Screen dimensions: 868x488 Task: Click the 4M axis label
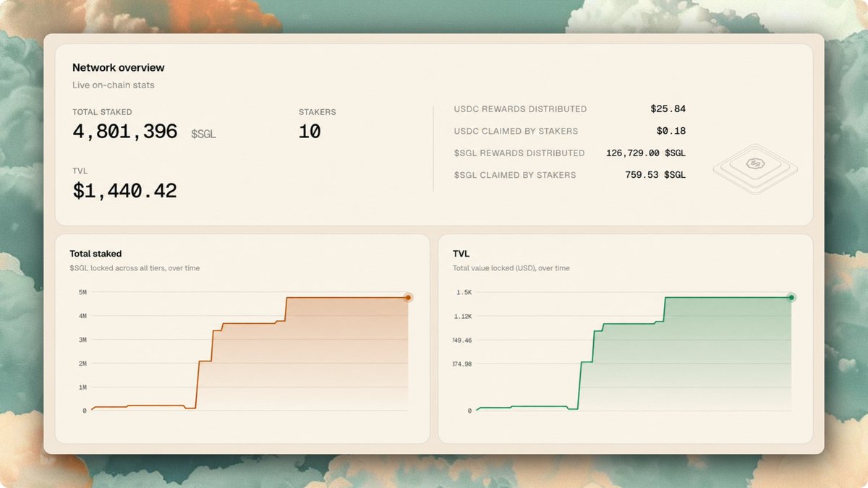(82, 317)
